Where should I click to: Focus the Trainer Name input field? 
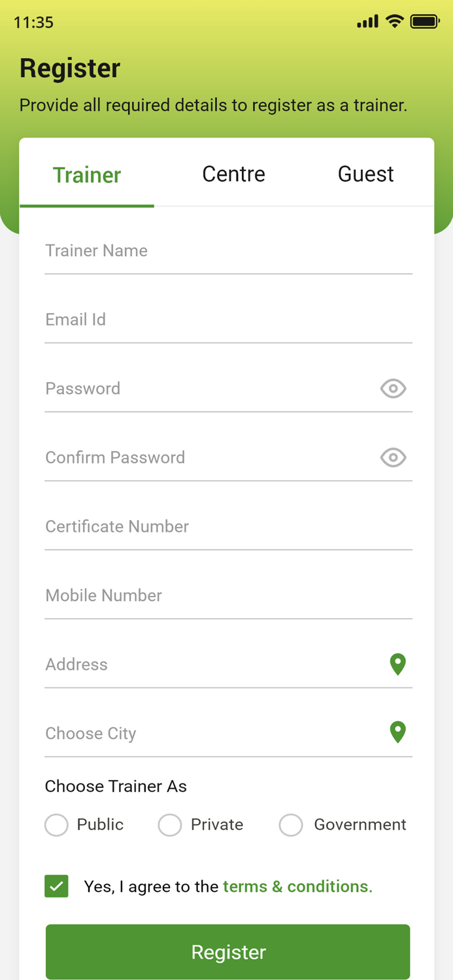click(228, 251)
